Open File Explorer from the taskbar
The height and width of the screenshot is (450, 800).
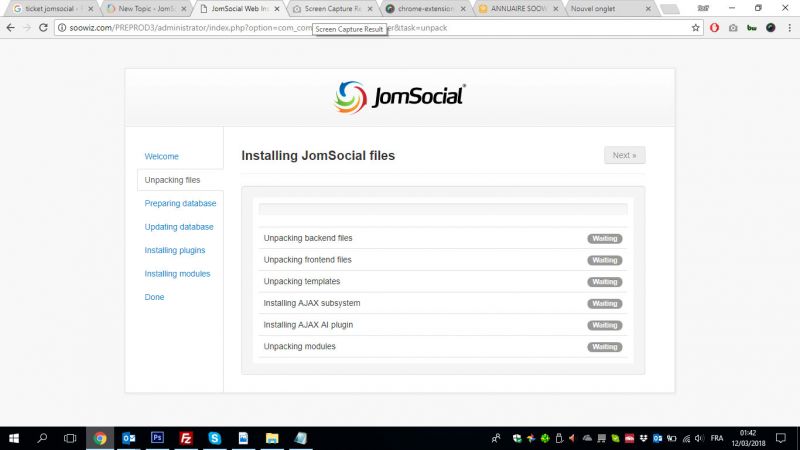(272, 438)
